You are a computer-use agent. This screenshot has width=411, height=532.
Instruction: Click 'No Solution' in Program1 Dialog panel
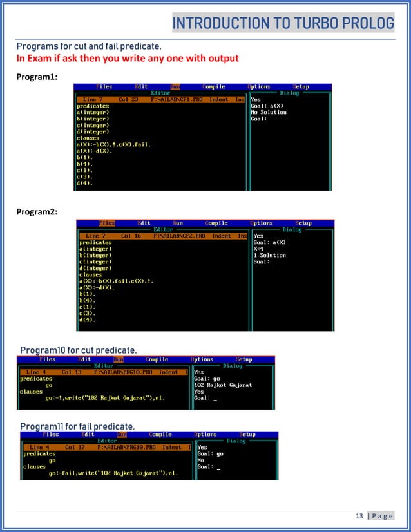[269, 112]
